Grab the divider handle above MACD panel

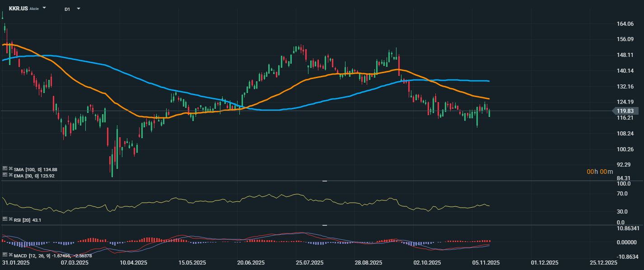(x=324, y=225)
